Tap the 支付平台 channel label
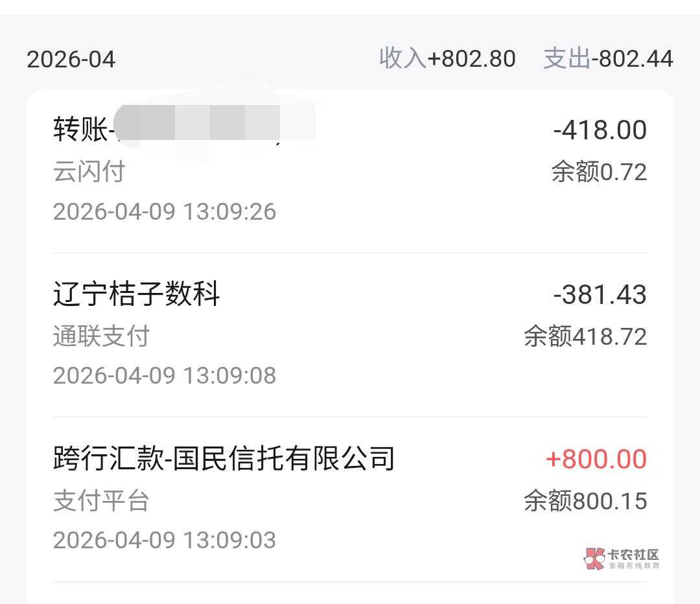 pos(101,501)
